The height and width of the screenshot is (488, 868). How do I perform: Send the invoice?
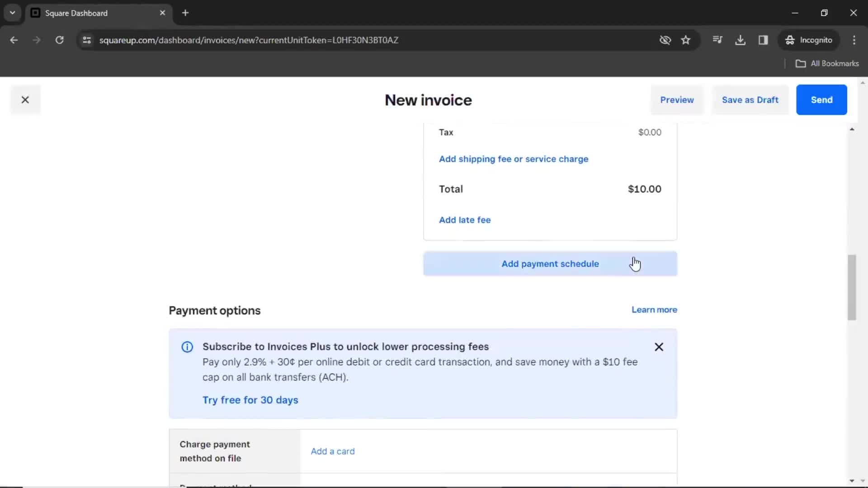click(x=821, y=100)
